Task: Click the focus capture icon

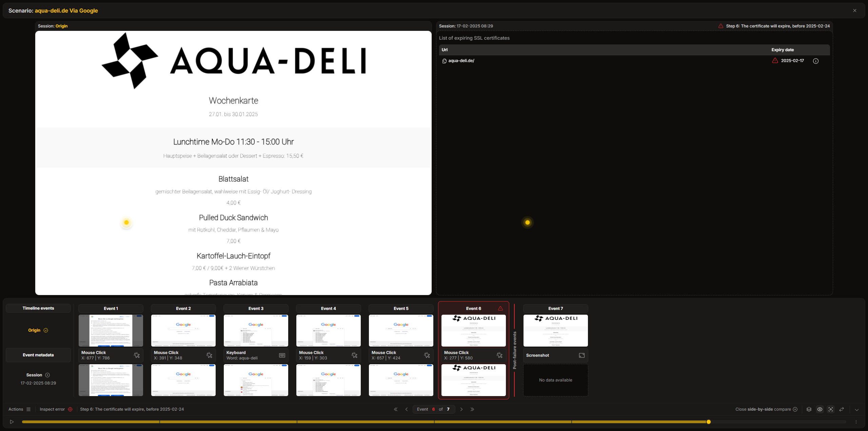Action: coord(831,409)
